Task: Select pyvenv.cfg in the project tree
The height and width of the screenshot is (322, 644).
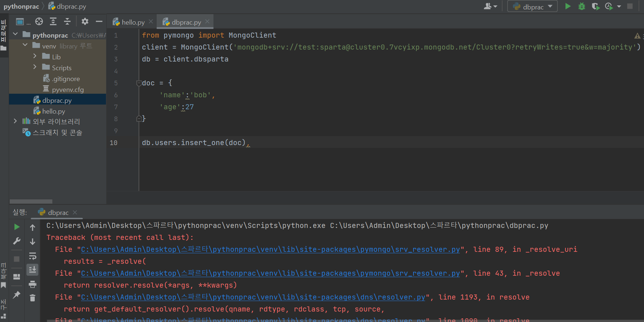Action: pos(68,89)
